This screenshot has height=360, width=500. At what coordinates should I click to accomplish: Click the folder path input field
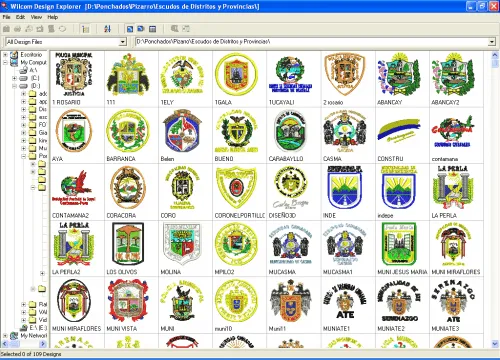312,42
